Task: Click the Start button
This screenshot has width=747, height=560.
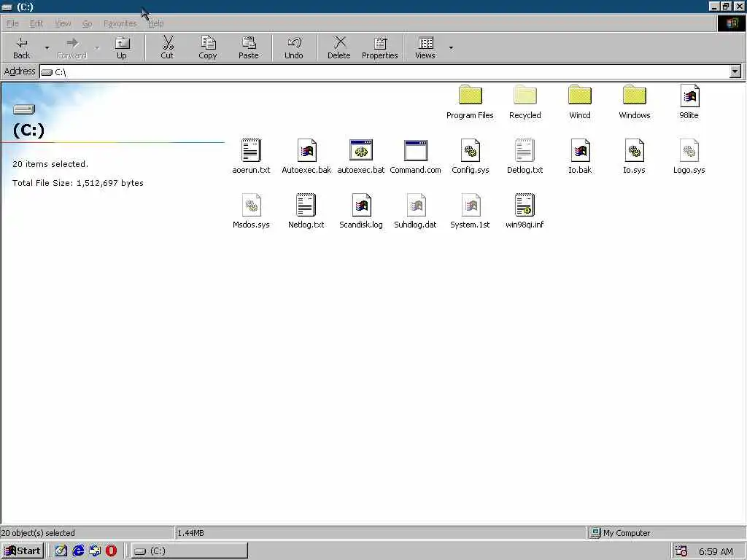Action: point(23,551)
